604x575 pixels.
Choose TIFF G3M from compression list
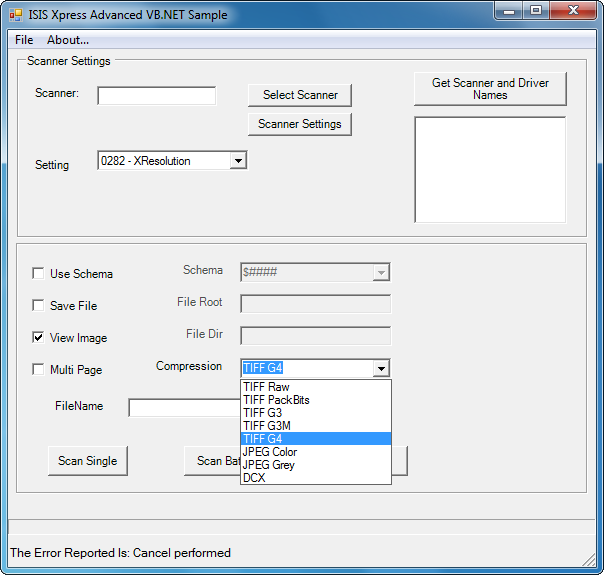click(316, 426)
